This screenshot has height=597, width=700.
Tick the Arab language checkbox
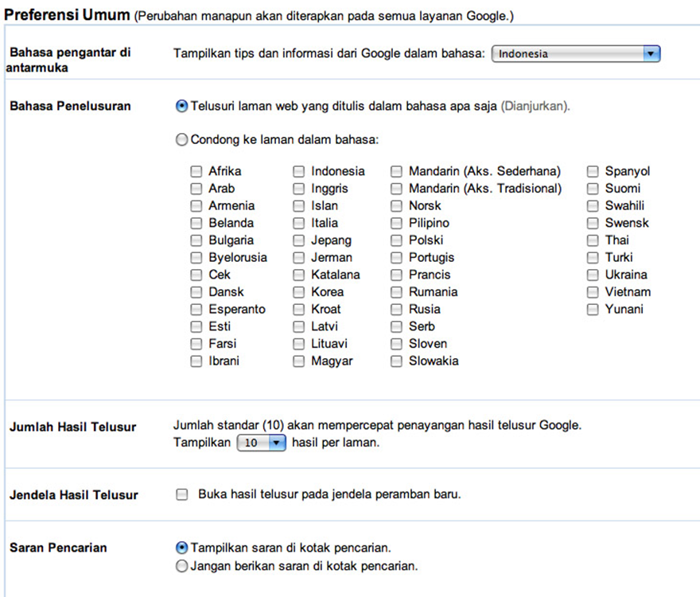point(196,189)
